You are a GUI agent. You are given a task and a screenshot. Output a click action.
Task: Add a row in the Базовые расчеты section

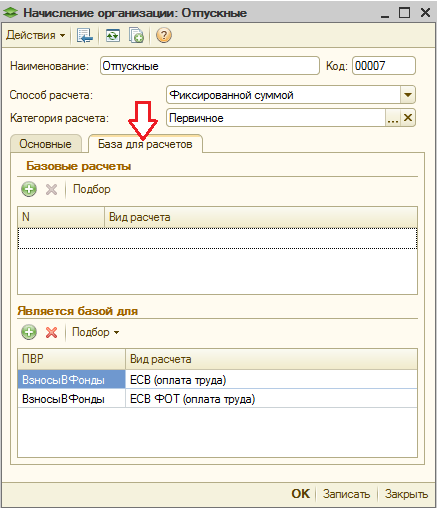click(x=29, y=189)
